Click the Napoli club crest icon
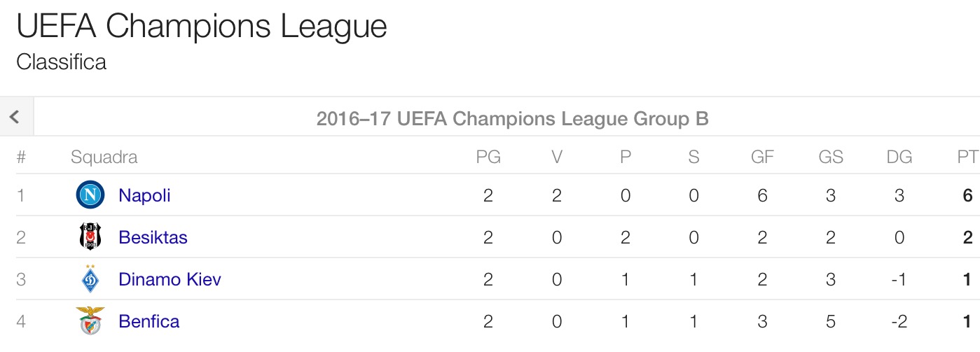Image resolution: width=980 pixels, height=352 pixels. pos(90,195)
